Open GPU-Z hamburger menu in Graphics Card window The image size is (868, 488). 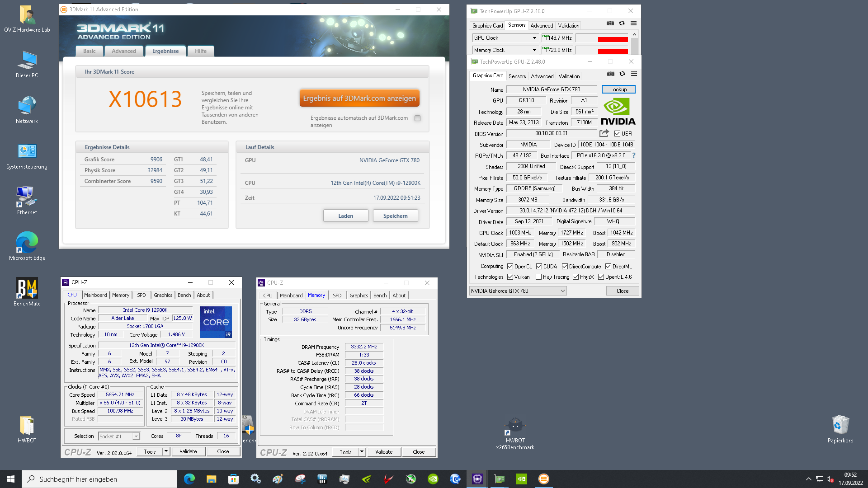(634, 74)
